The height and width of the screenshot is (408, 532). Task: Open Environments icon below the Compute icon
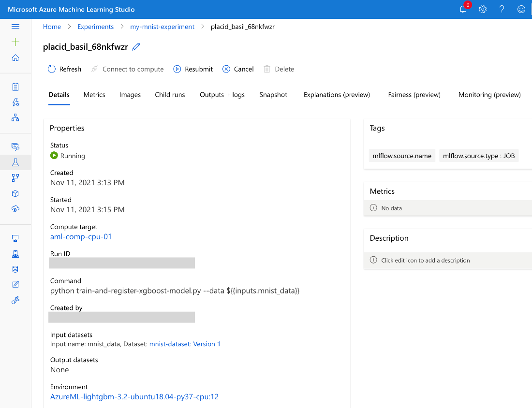[15, 254]
